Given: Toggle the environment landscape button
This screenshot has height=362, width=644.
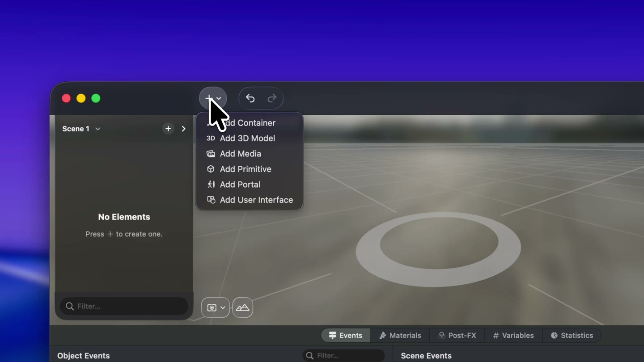Looking at the screenshot, I should tap(242, 307).
